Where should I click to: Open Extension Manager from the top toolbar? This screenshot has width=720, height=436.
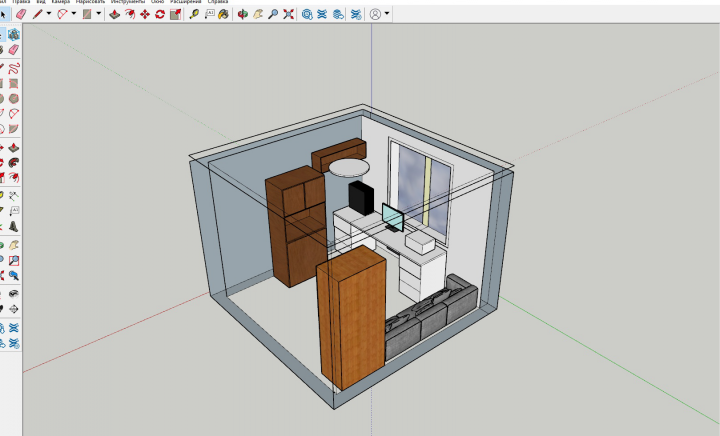click(356, 14)
